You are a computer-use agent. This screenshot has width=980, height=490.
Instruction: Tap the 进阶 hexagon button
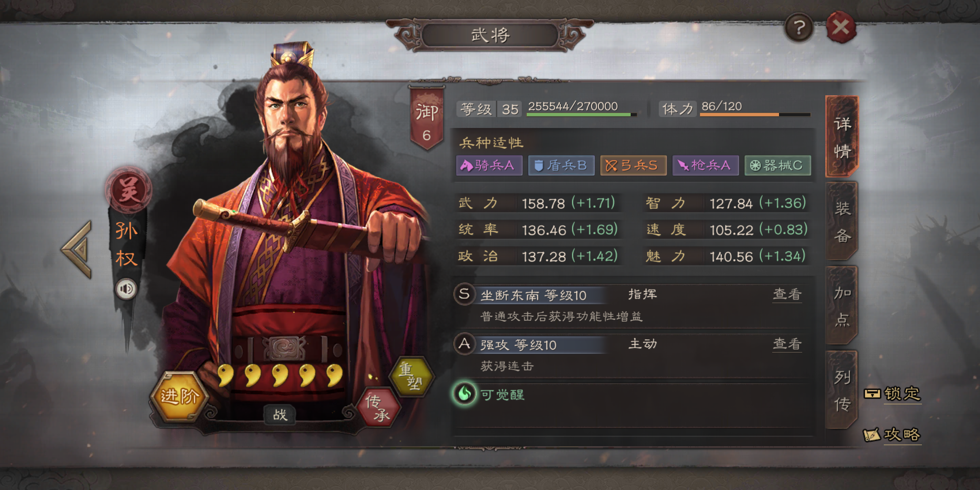click(x=180, y=397)
